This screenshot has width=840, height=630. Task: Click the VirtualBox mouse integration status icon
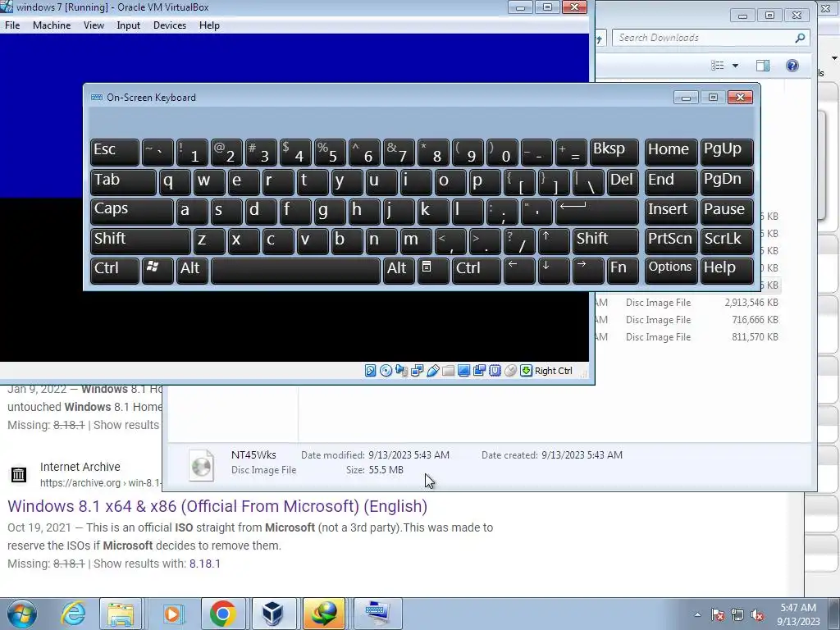(x=510, y=371)
